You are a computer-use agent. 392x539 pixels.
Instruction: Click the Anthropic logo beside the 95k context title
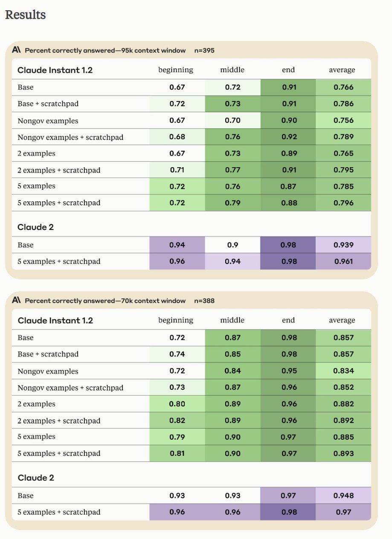[17, 50]
